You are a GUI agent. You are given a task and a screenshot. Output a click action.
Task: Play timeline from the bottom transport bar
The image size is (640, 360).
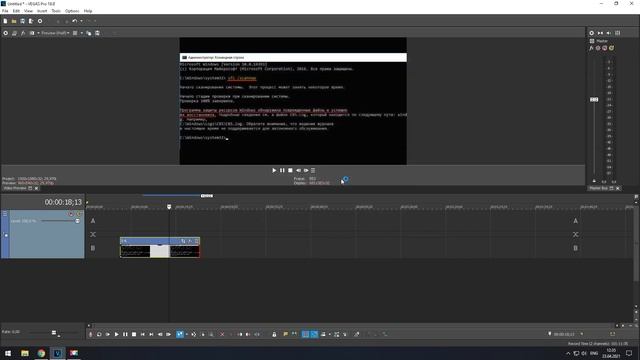(x=116, y=334)
